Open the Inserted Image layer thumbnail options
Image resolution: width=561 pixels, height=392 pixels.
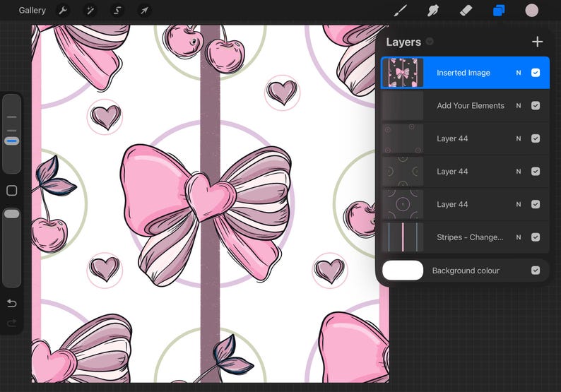tap(403, 73)
